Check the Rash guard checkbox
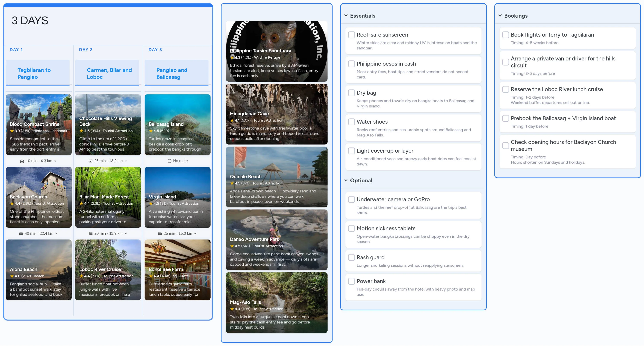Screen dimensions: 644x346 (351, 258)
